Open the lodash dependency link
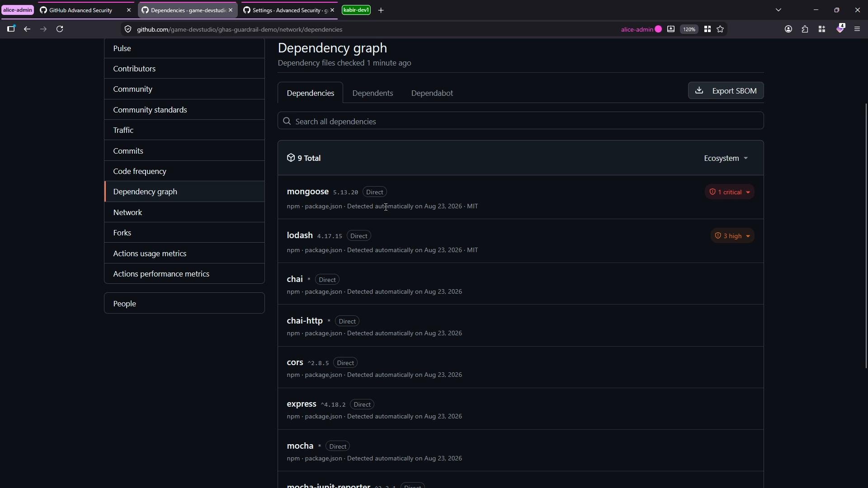The width and height of the screenshot is (868, 488). tap(300, 235)
